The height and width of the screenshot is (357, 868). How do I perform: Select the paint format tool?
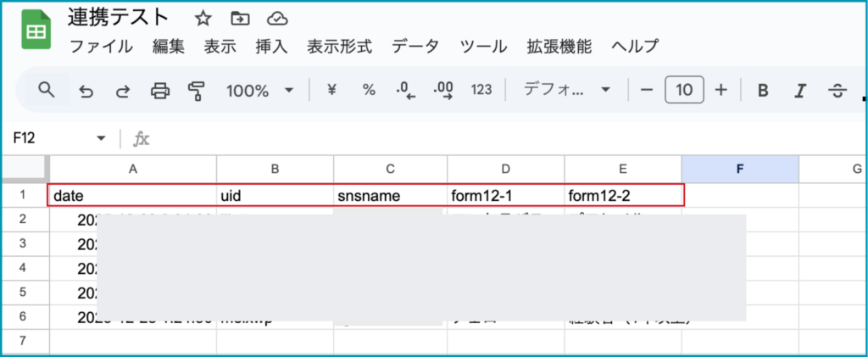(x=196, y=90)
